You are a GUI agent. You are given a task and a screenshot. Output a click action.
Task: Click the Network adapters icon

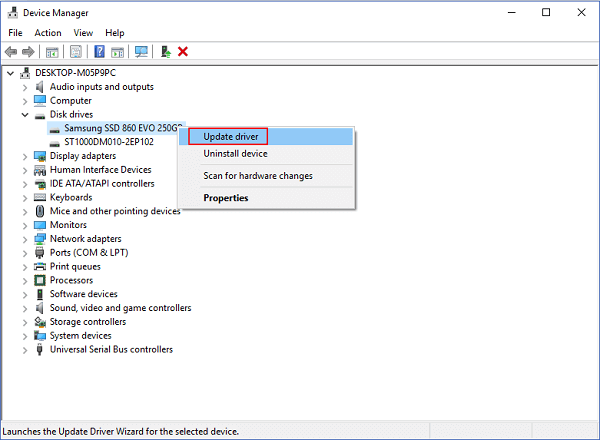[x=40, y=239]
